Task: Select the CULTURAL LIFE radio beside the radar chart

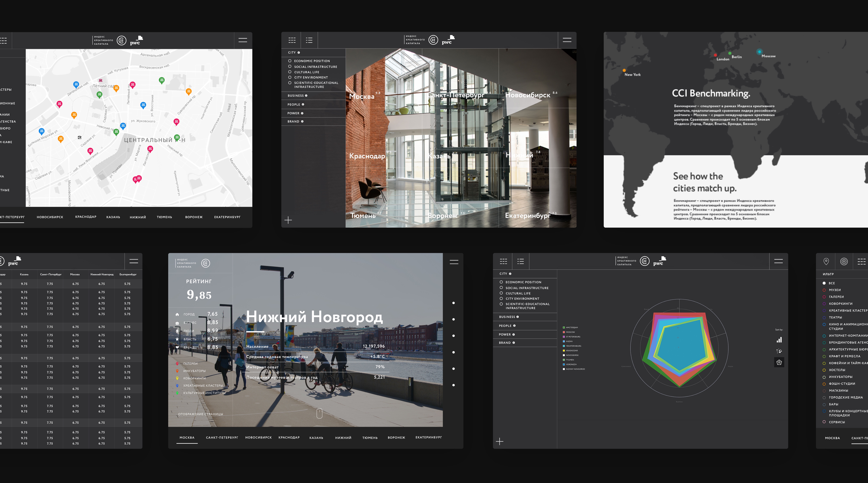Action: click(501, 293)
